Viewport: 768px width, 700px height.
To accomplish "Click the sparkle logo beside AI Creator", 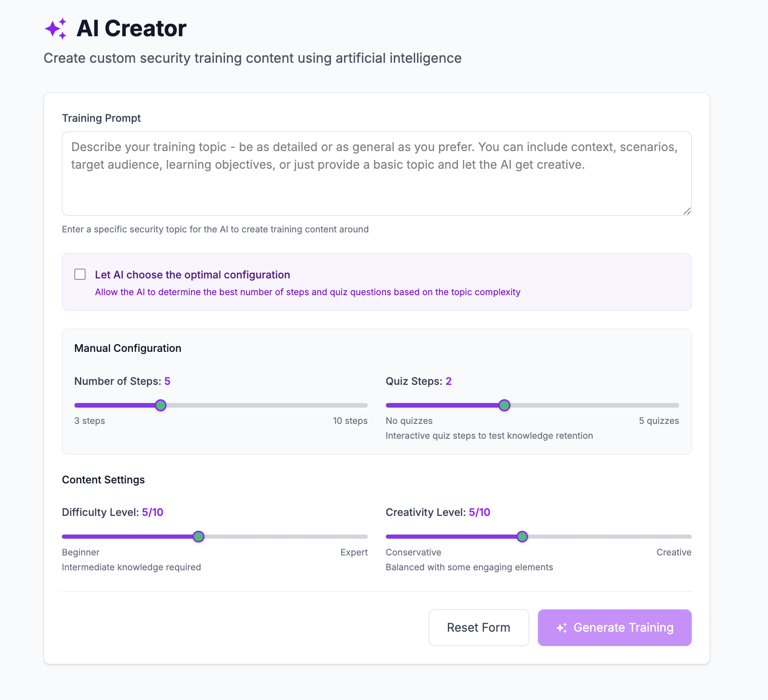I will click(56, 29).
